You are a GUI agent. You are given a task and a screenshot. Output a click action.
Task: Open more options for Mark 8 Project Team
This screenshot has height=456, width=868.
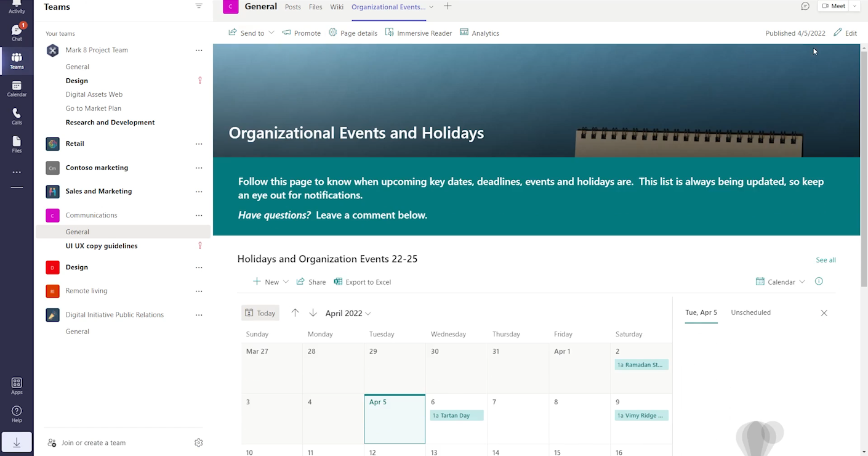point(199,51)
